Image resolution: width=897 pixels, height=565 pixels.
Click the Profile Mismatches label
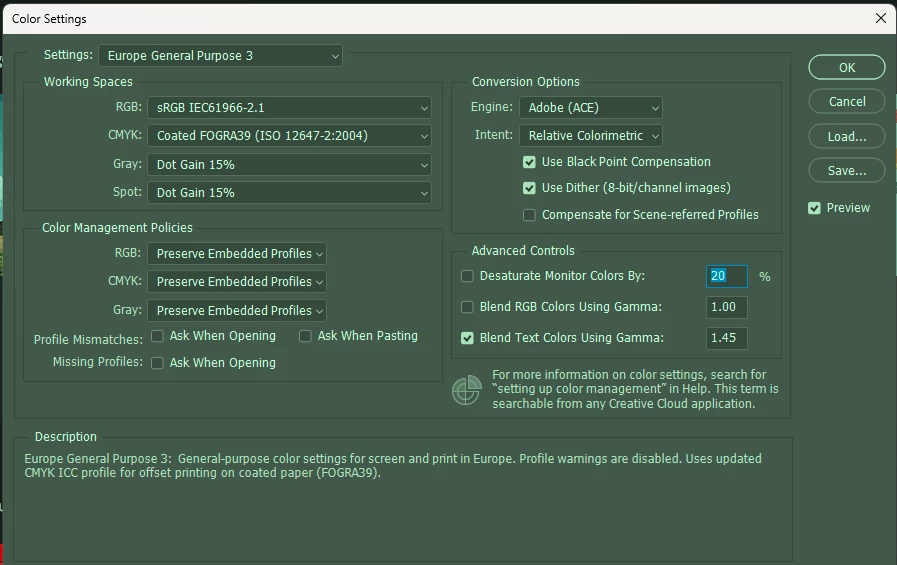click(x=88, y=340)
